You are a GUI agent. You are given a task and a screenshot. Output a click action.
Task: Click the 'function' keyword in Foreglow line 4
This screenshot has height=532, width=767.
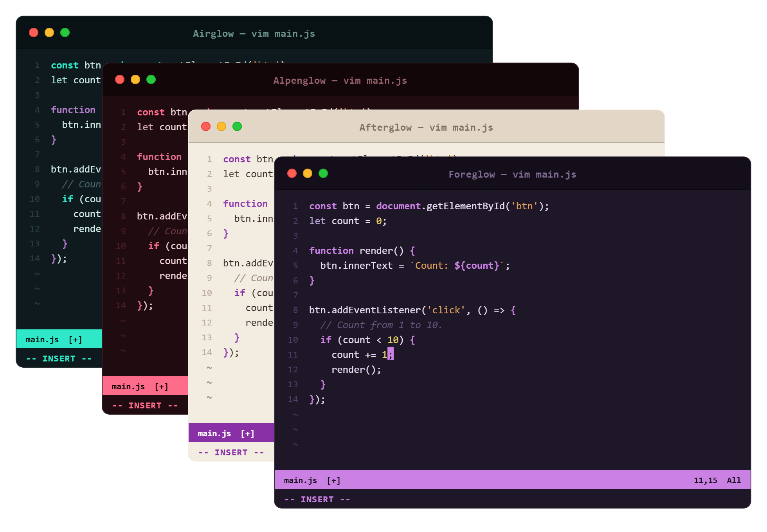(x=331, y=251)
